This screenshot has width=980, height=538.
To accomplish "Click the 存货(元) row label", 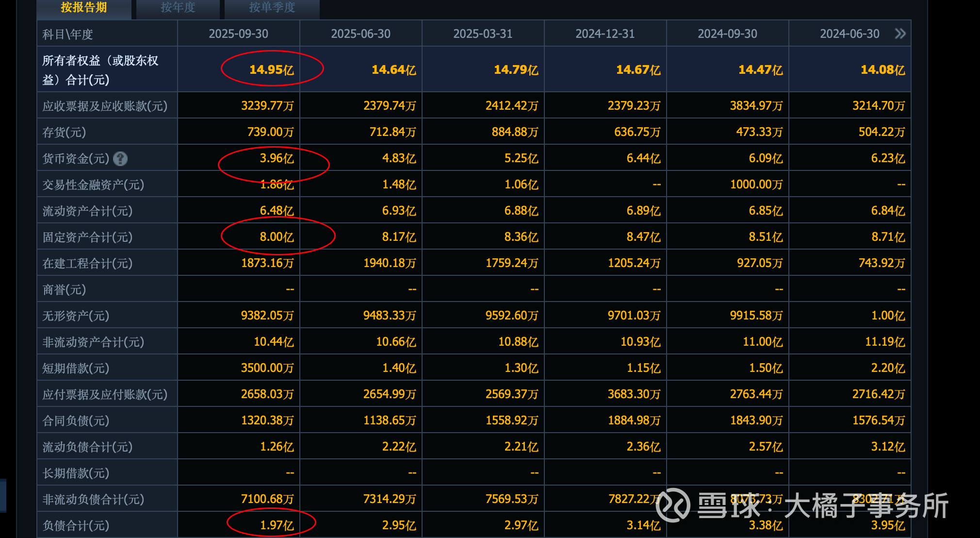I will pyautogui.click(x=64, y=132).
